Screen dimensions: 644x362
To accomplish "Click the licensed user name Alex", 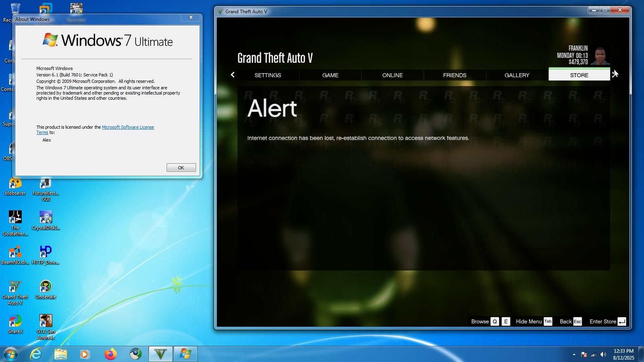I will (x=47, y=140).
